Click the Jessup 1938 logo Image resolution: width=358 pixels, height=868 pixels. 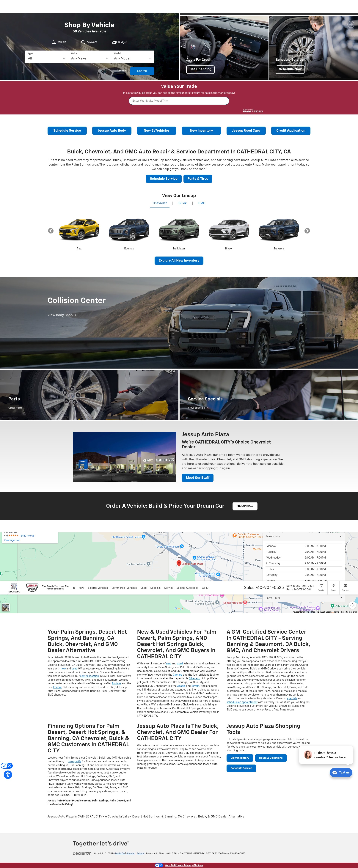point(32,588)
